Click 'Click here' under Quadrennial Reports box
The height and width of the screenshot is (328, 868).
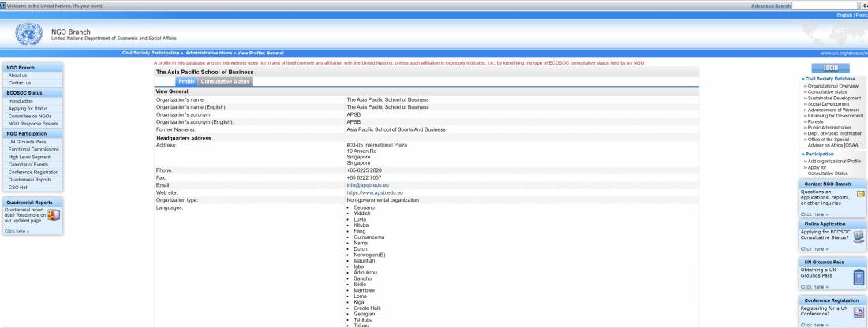17,231
